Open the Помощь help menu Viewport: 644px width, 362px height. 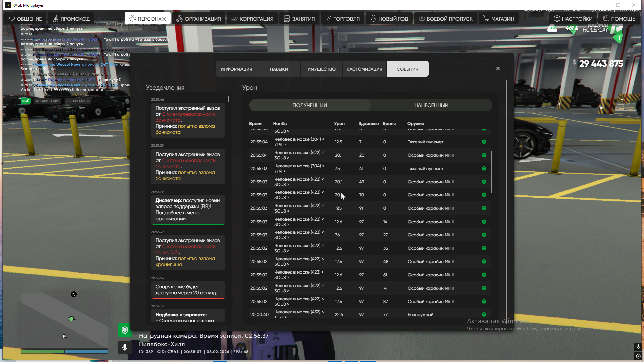(619, 19)
